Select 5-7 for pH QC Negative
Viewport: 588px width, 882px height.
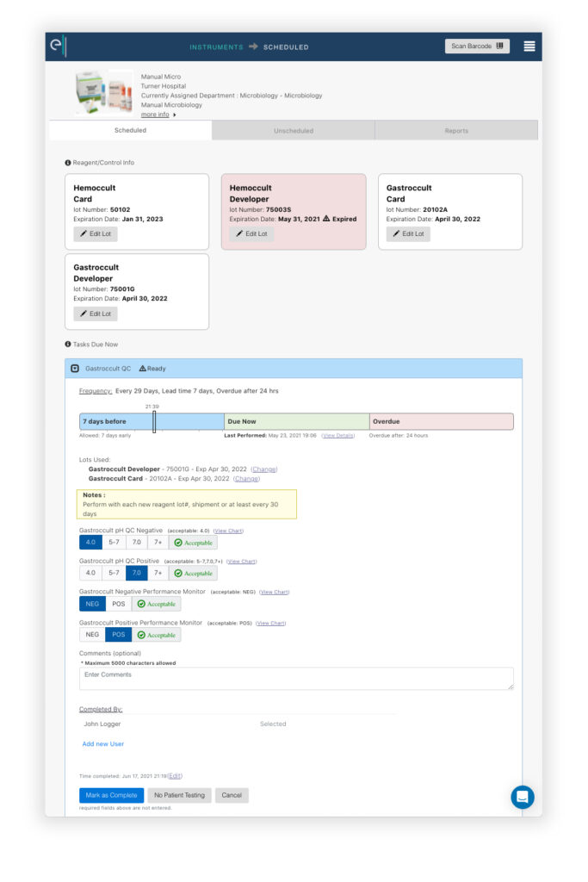point(115,543)
